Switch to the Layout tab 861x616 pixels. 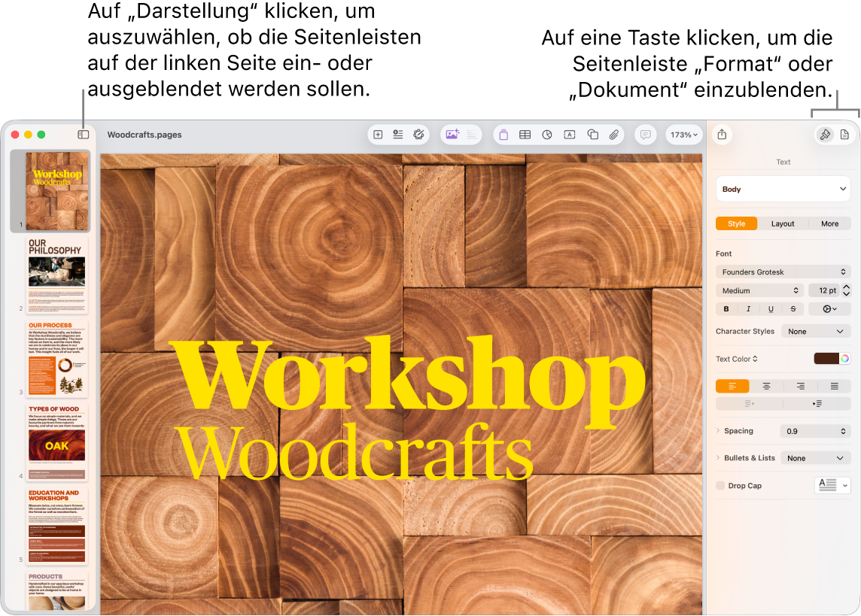[x=783, y=224]
